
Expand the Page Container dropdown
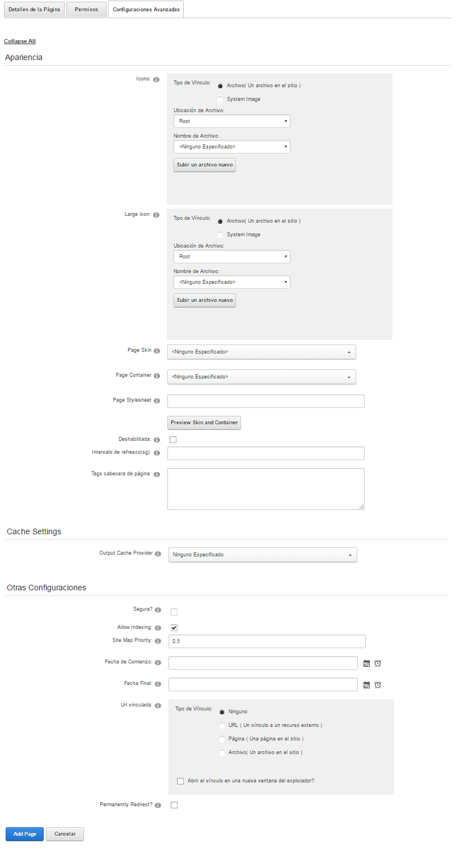(x=261, y=377)
